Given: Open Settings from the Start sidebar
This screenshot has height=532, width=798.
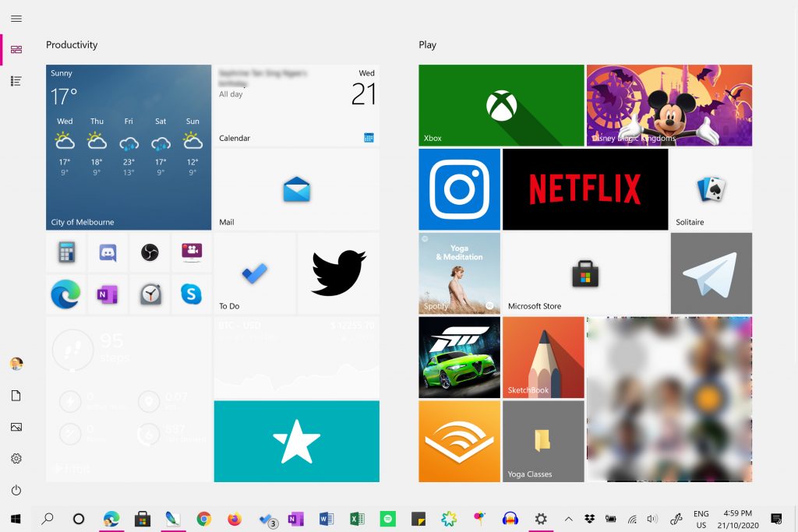Looking at the screenshot, I should (x=16, y=459).
